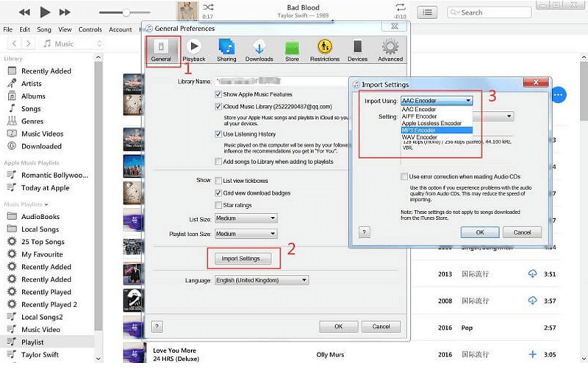The width and height of the screenshot is (588, 369).
Task: Toggle Use Listening History checkbox
Action: pyautogui.click(x=218, y=134)
